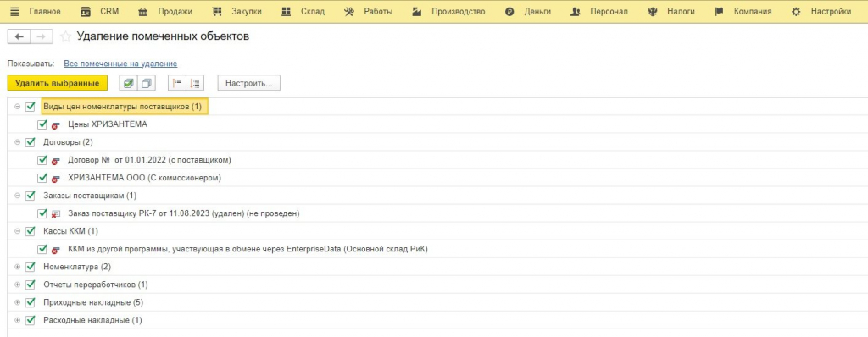Open the CRM section icon
The width and height of the screenshot is (868, 337).
pyautogui.click(x=86, y=12)
